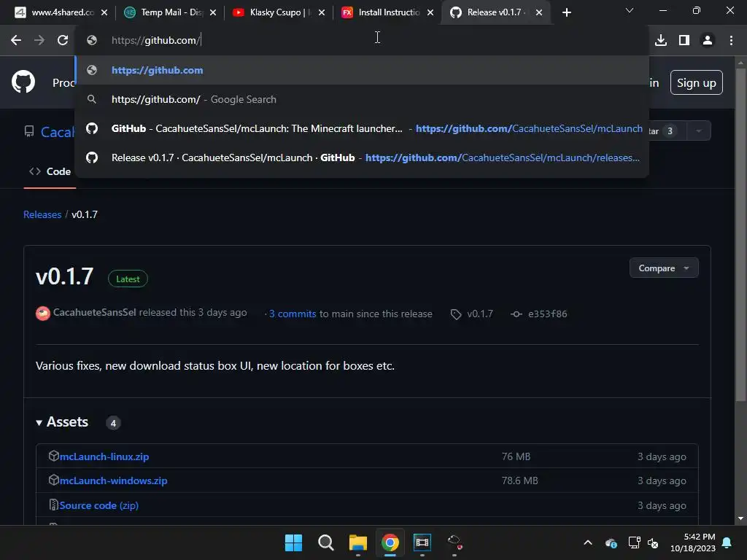
Task: Click the CacahueteSansSel avatar image
Action: click(x=43, y=314)
